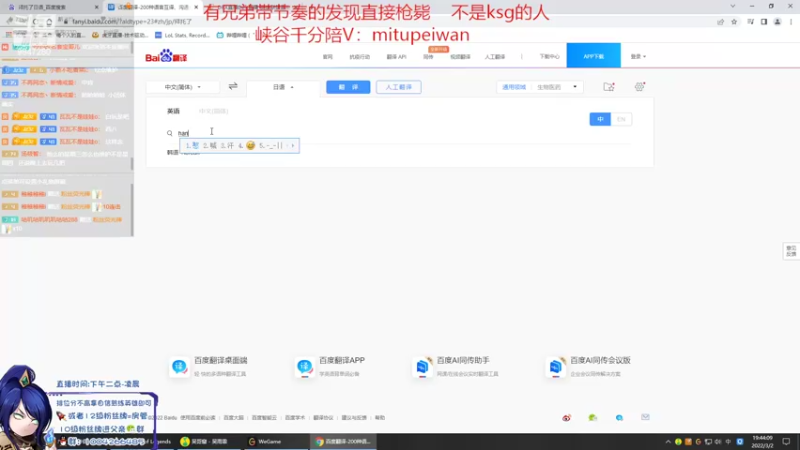Bookmark page with star icon
This screenshot has width=800, height=450.
click(734, 22)
